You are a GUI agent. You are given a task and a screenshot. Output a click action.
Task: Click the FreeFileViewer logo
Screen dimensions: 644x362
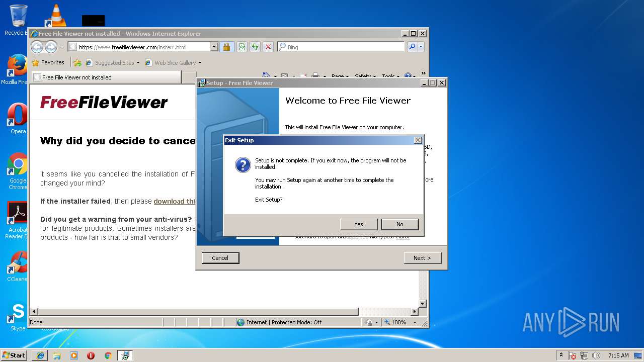point(104,103)
